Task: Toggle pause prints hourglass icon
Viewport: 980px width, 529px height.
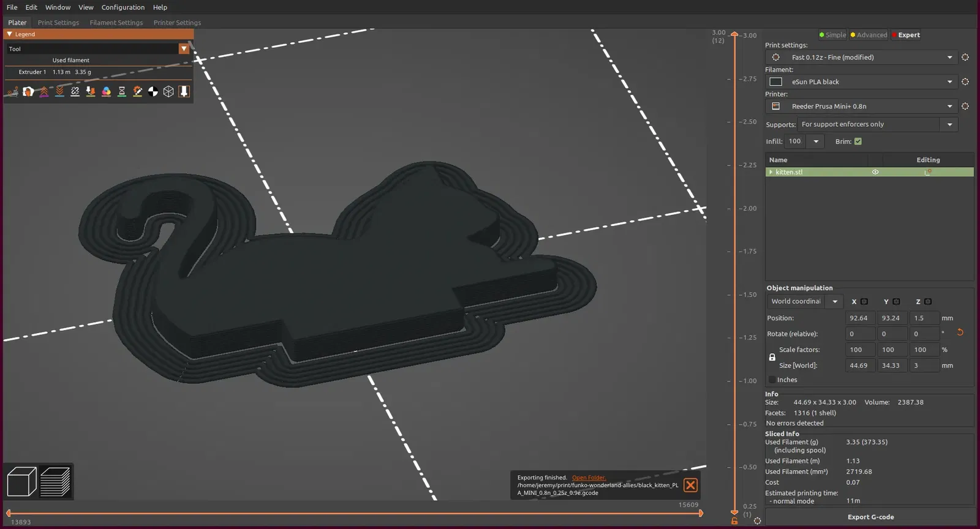Action: (x=122, y=91)
